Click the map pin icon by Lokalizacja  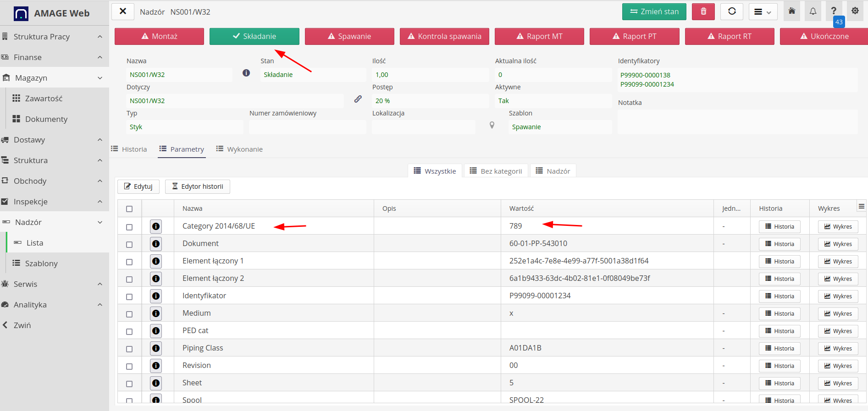492,126
